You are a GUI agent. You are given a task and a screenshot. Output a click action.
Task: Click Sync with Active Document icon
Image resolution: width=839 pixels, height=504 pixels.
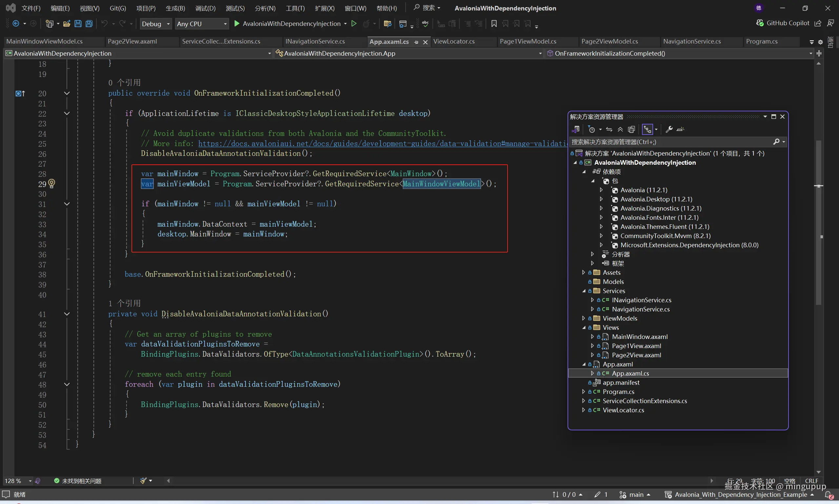tap(609, 129)
